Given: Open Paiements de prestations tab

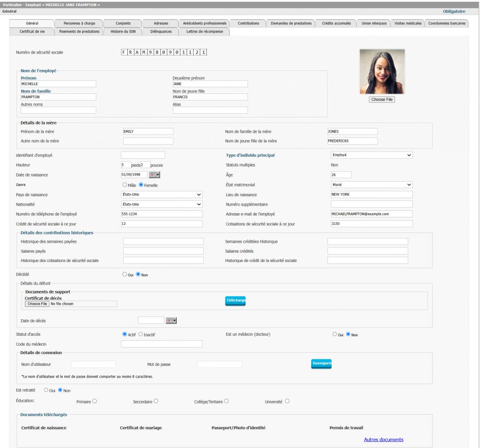Looking at the screenshot, I should pos(79,31).
